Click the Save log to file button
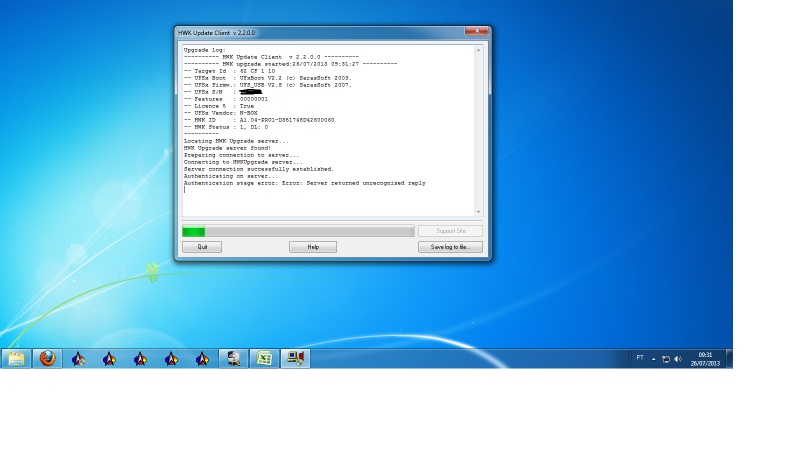This screenshot has height=450, width=800. point(450,247)
